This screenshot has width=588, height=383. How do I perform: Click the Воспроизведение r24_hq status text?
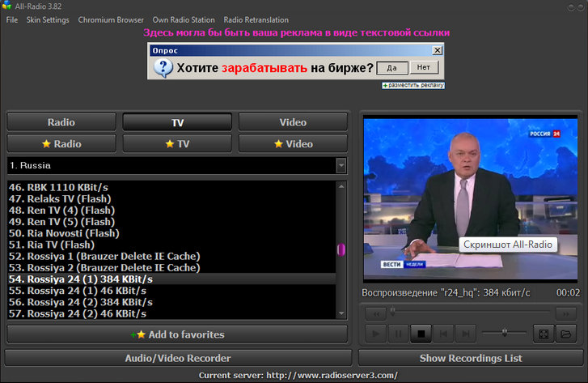pos(446,292)
